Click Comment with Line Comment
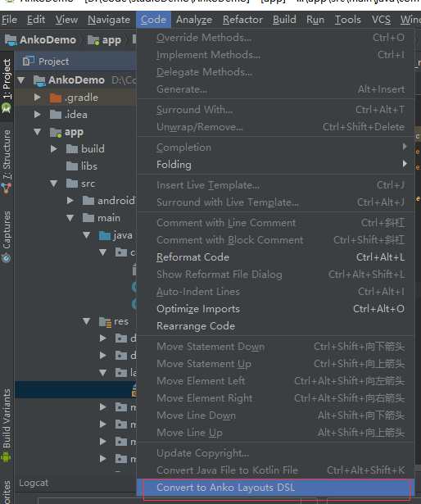The height and width of the screenshot is (504, 421). pos(275,223)
